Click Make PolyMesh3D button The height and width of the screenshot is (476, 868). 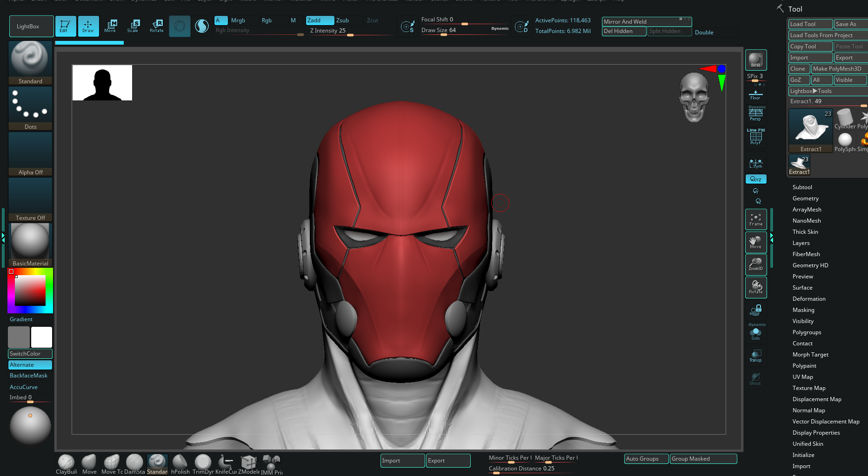(x=838, y=69)
